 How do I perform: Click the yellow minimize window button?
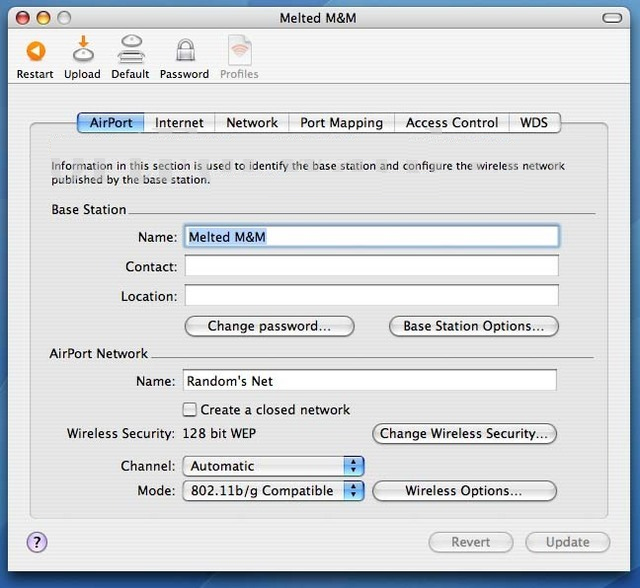43,18
